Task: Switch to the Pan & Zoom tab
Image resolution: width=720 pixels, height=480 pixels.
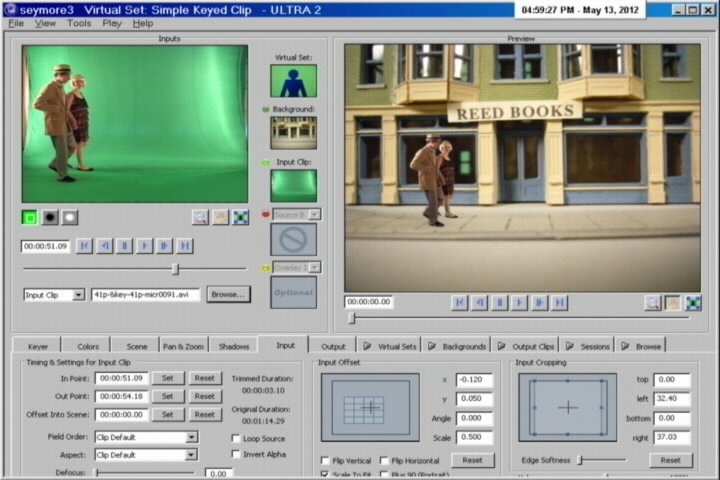Action: (183, 346)
